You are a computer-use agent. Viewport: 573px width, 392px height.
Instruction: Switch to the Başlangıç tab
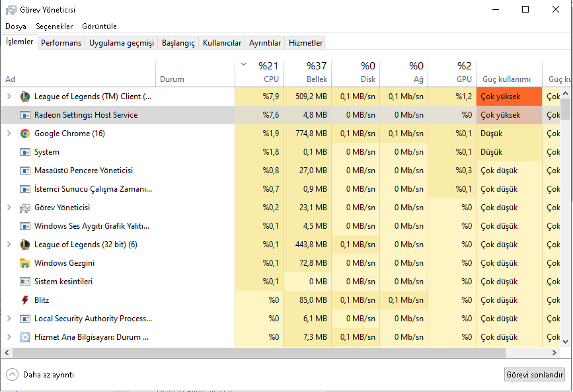click(x=178, y=43)
